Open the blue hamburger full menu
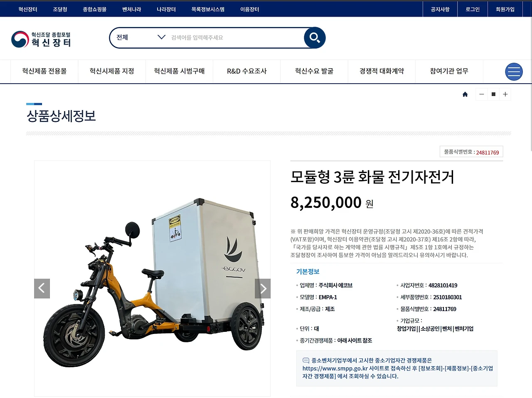 click(514, 72)
